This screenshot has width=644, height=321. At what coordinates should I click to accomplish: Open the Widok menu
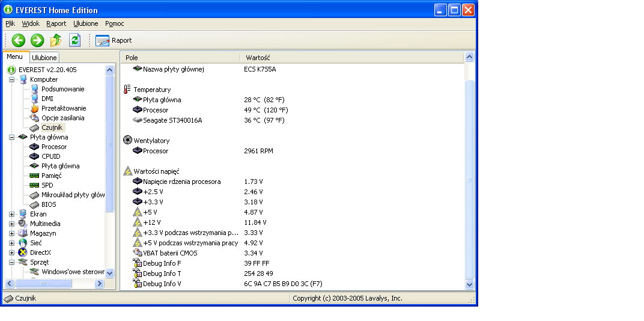pos(31,23)
